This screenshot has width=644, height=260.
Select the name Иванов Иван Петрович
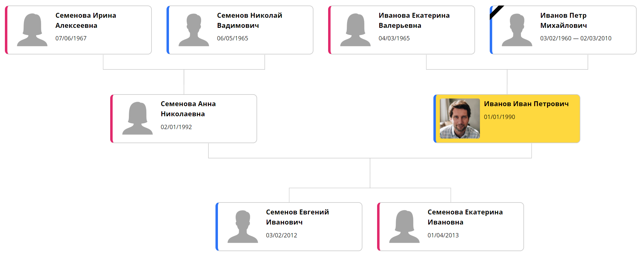[526, 104]
